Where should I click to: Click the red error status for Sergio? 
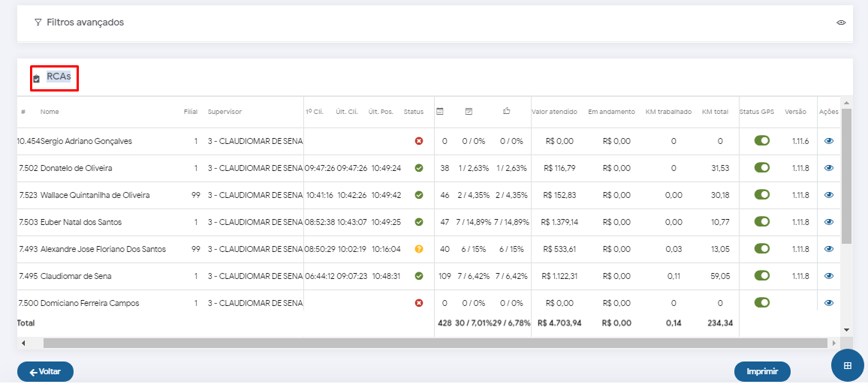tap(419, 141)
